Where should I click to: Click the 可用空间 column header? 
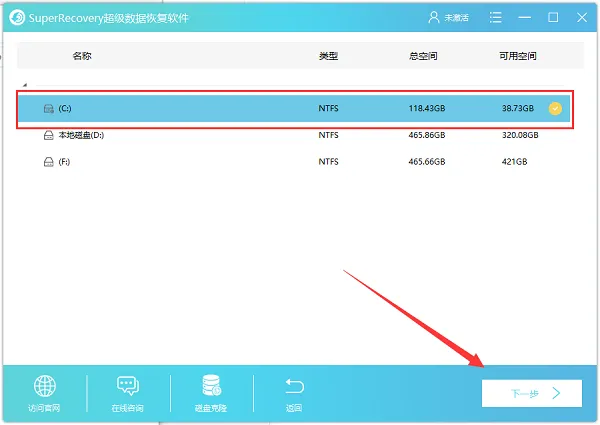coord(518,56)
